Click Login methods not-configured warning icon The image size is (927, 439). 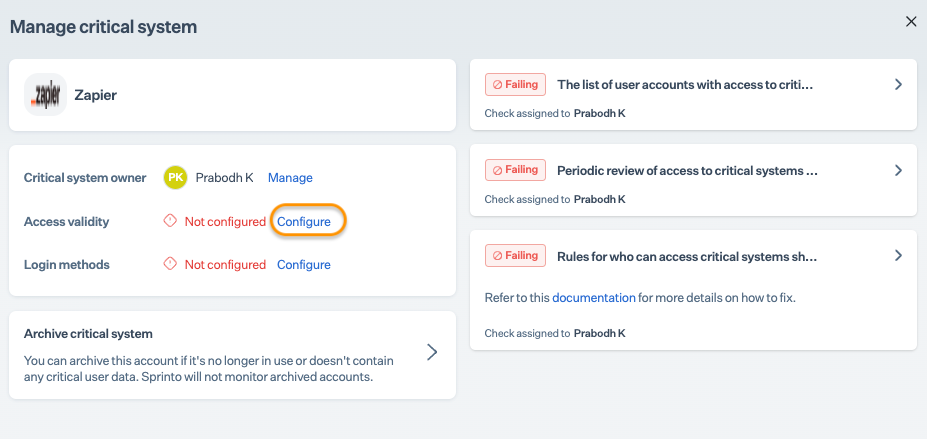[x=170, y=264]
